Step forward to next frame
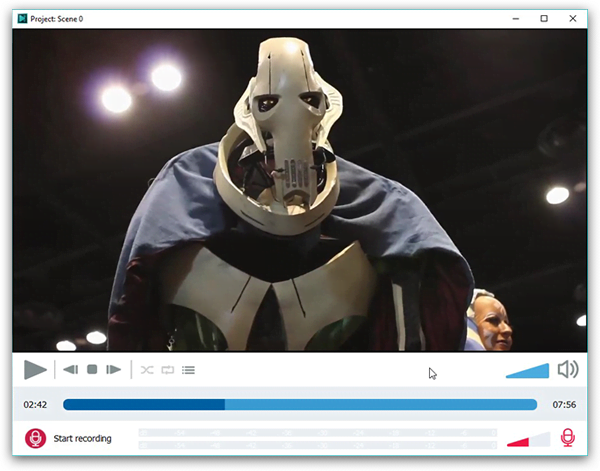600x471 pixels. tap(114, 370)
